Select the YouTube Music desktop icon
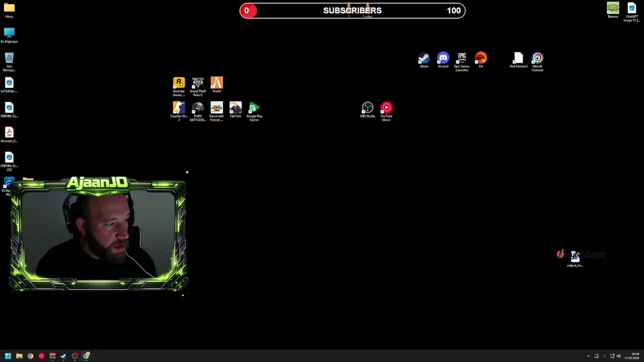Viewport: 644px width, 362px height. (386, 111)
